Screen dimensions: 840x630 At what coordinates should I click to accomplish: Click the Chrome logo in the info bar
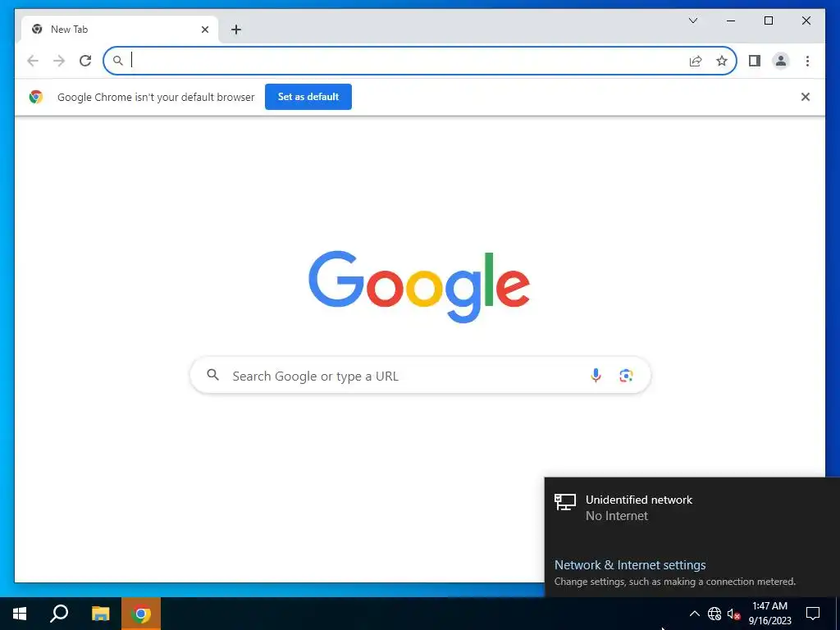36,97
